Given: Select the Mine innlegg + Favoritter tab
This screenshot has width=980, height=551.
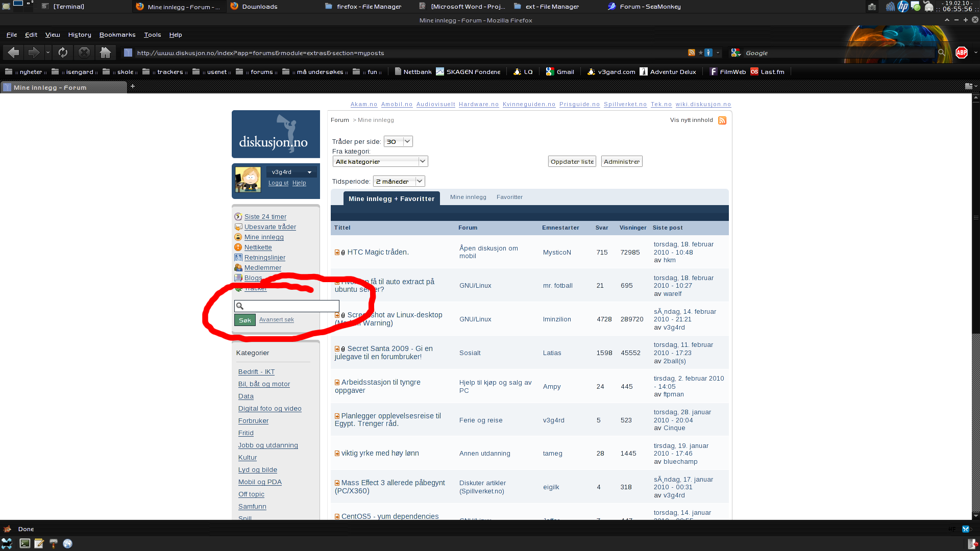Looking at the screenshot, I should click(391, 198).
